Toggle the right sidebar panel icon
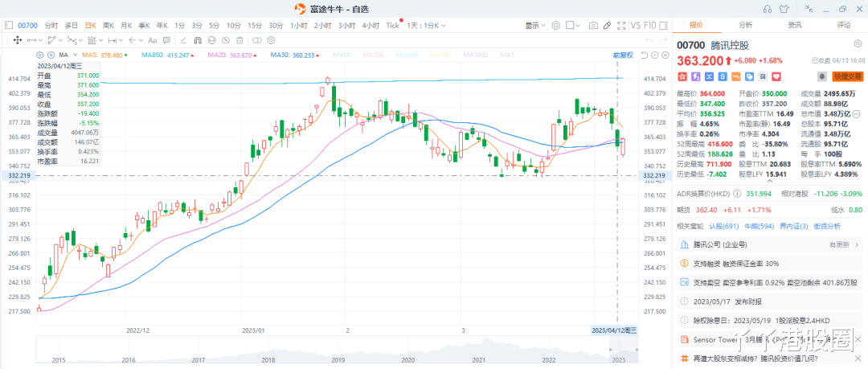 [663, 26]
